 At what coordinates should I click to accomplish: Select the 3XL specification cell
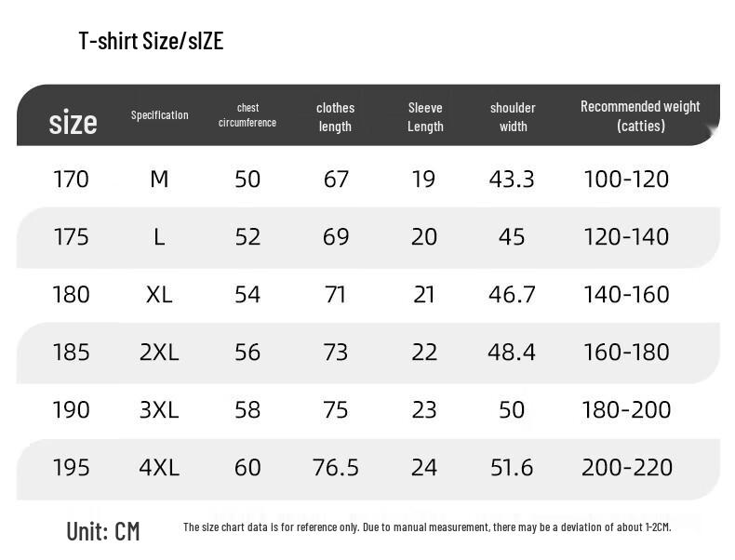coord(159,410)
